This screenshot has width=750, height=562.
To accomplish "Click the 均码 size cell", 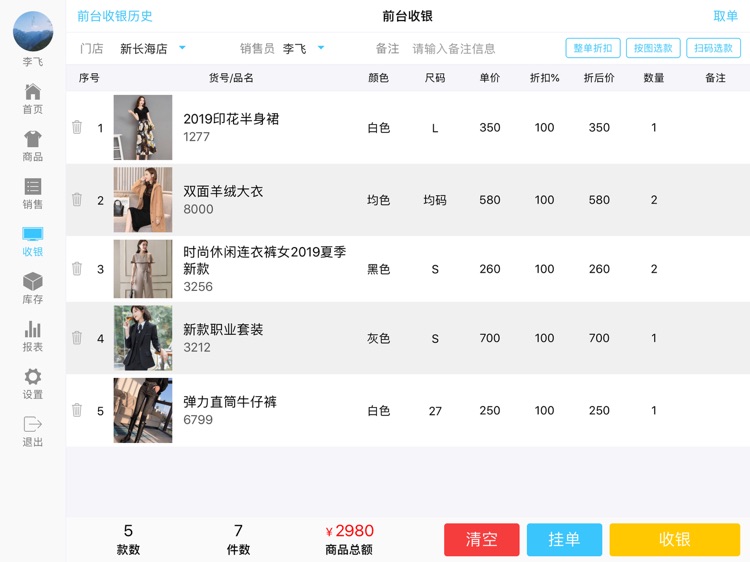I will (x=435, y=199).
